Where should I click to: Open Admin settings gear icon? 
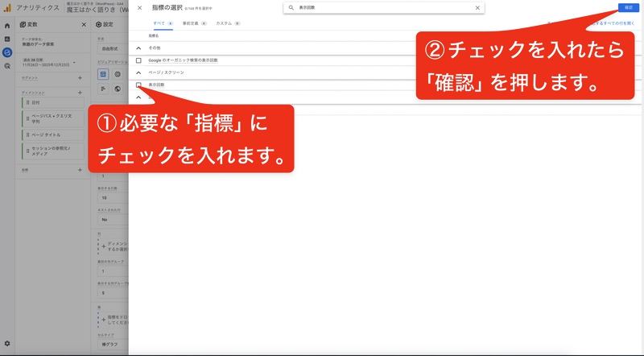coord(7,343)
